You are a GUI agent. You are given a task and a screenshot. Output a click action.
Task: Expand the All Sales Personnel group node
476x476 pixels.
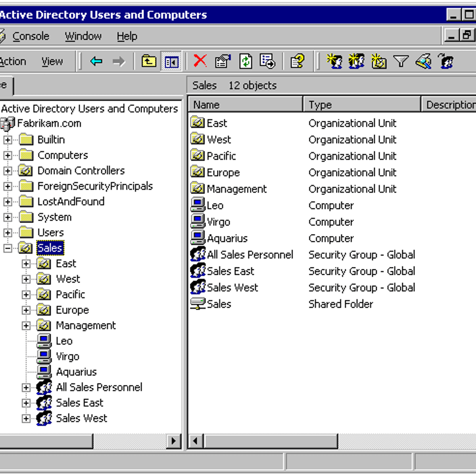(25, 387)
